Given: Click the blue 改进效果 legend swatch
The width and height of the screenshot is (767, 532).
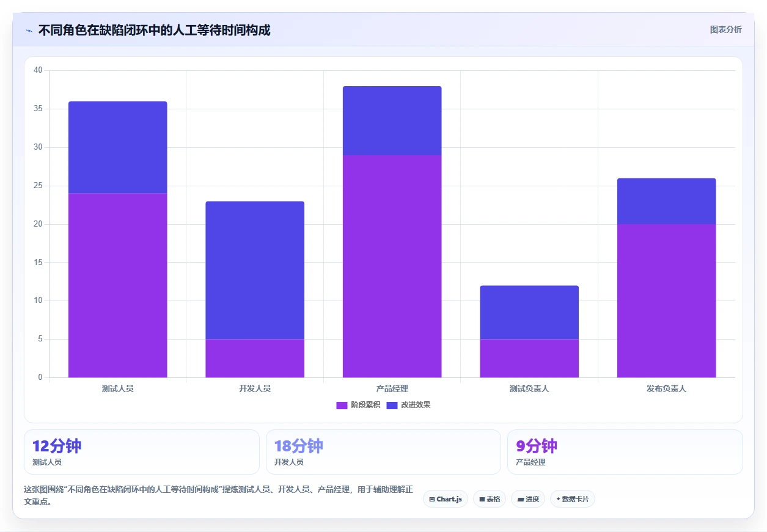Looking at the screenshot, I should 392,406.
